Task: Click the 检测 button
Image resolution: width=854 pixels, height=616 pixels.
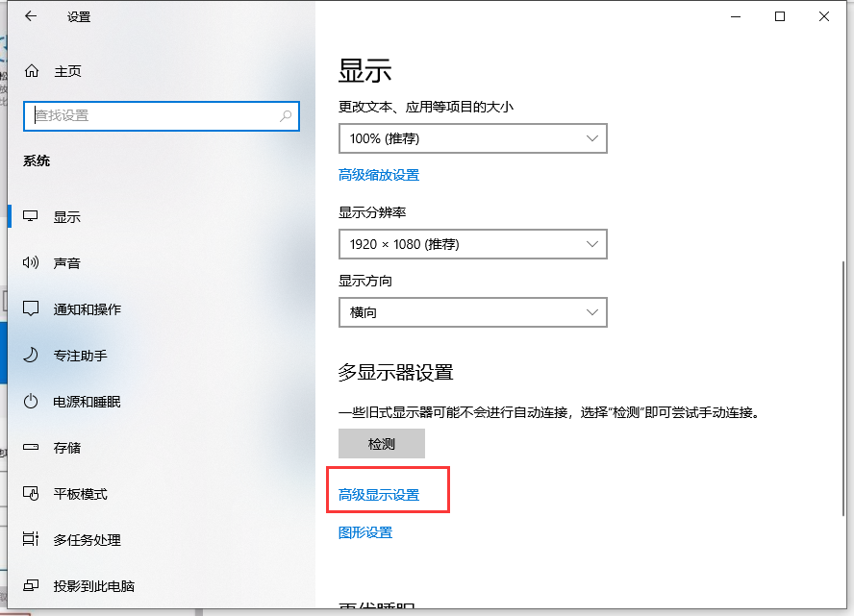Action: [381, 443]
